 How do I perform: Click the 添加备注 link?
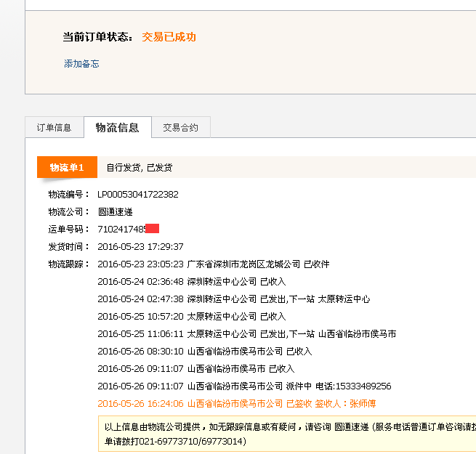[x=81, y=64]
